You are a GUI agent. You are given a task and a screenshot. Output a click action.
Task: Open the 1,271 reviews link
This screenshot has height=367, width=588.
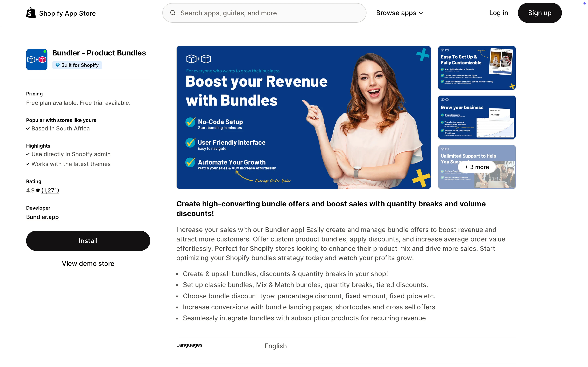tap(50, 190)
